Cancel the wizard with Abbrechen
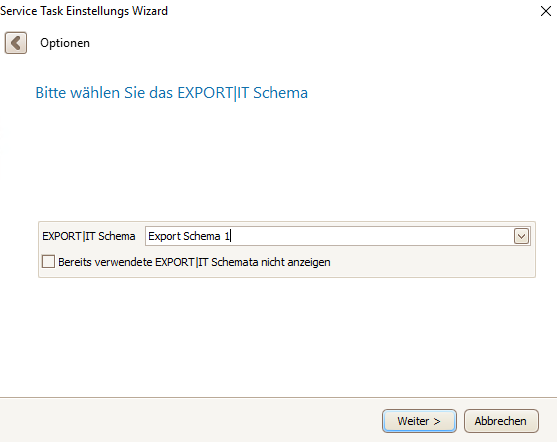The width and height of the screenshot is (557, 442). pyautogui.click(x=501, y=421)
